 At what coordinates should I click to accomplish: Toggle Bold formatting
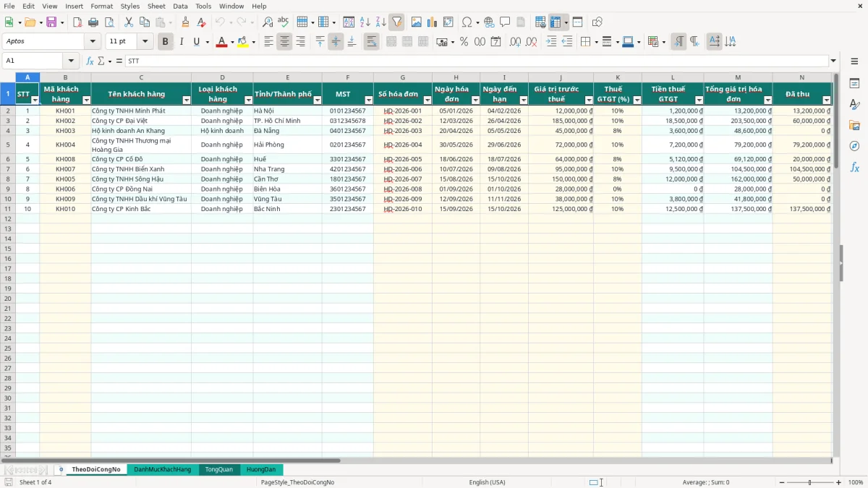(x=165, y=42)
